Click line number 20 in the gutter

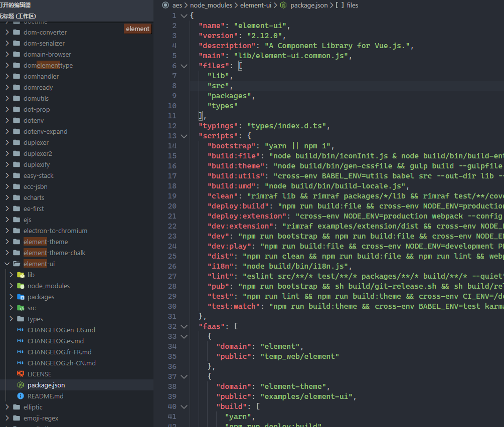click(172, 206)
